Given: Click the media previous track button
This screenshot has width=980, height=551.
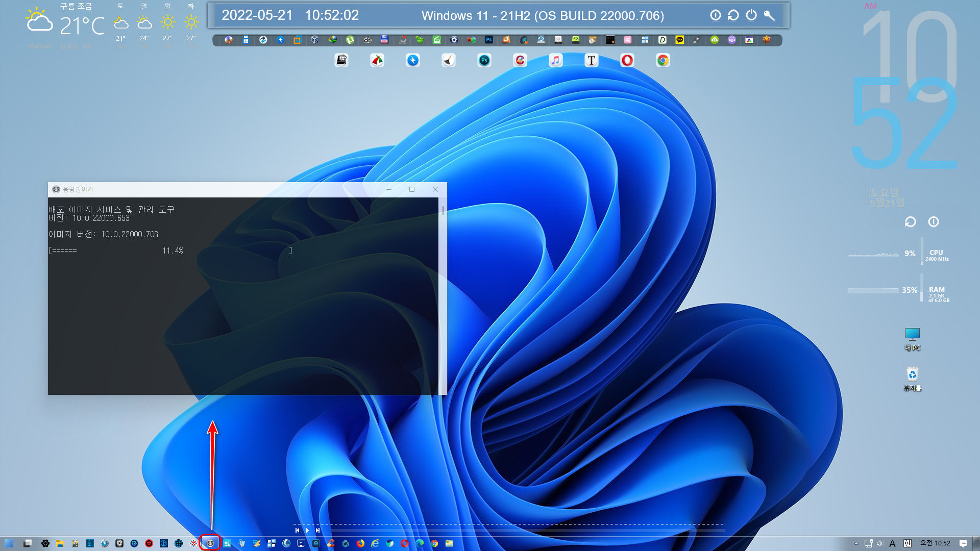Looking at the screenshot, I should [297, 531].
